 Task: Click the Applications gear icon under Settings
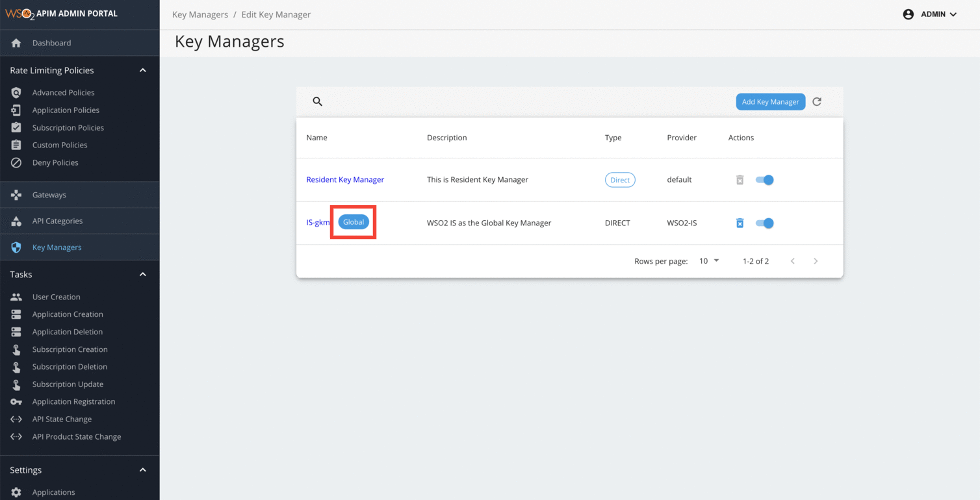point(16,492)
